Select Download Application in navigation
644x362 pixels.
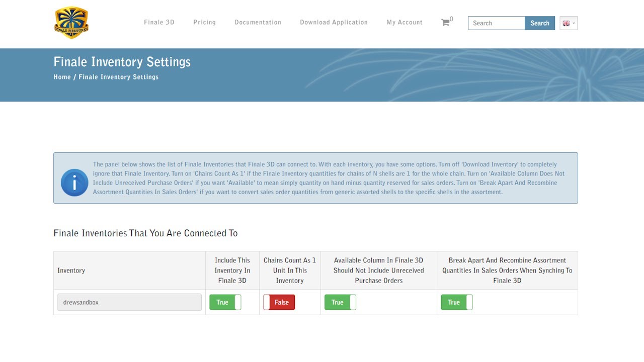(x=334, y=22)
